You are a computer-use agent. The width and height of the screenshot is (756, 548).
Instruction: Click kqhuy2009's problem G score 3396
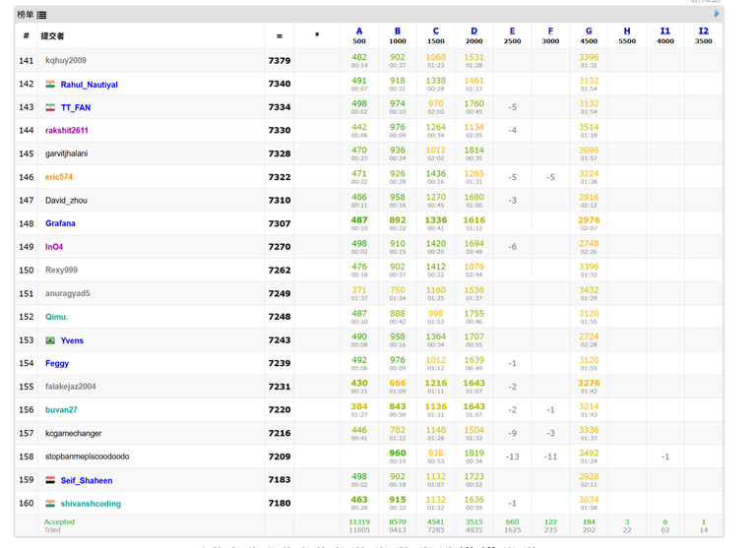pyautogui.click(x=589, y=58)
